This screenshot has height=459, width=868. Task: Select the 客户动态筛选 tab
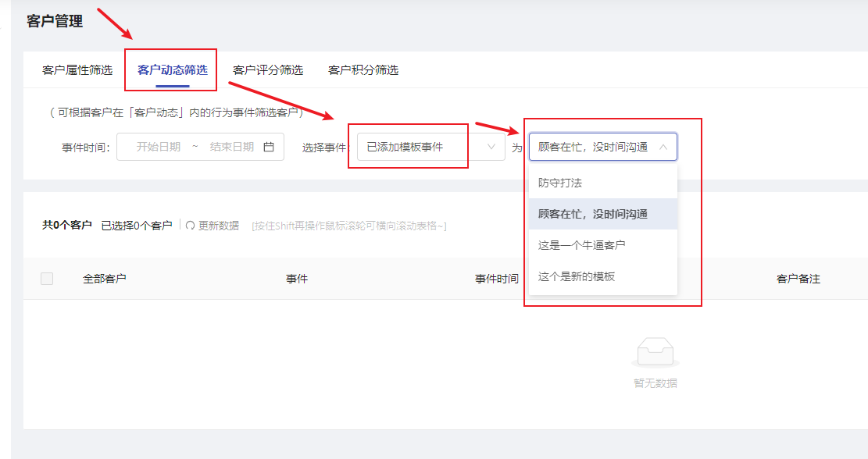click(x=173, y=70)
